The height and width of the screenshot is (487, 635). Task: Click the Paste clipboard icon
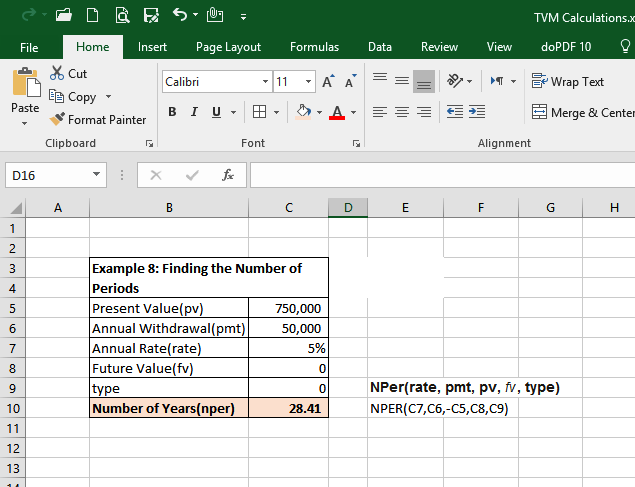click(26, 83)
